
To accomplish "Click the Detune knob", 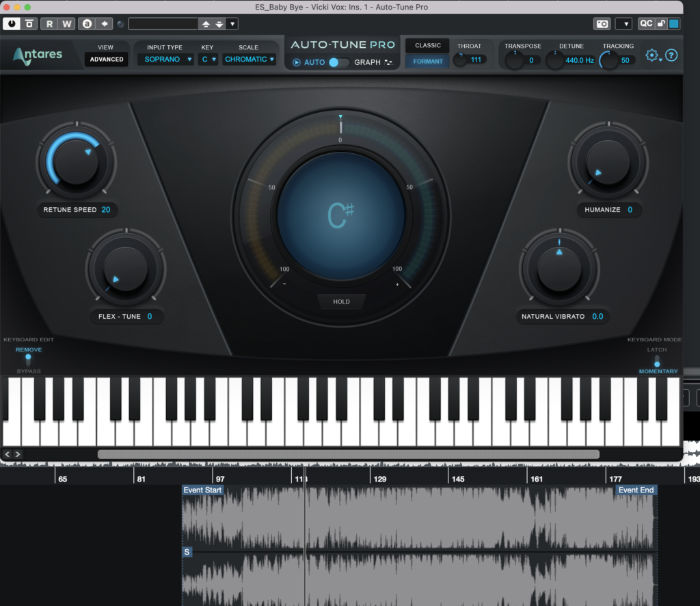I will pyautogui.click(x=555, y=60).
